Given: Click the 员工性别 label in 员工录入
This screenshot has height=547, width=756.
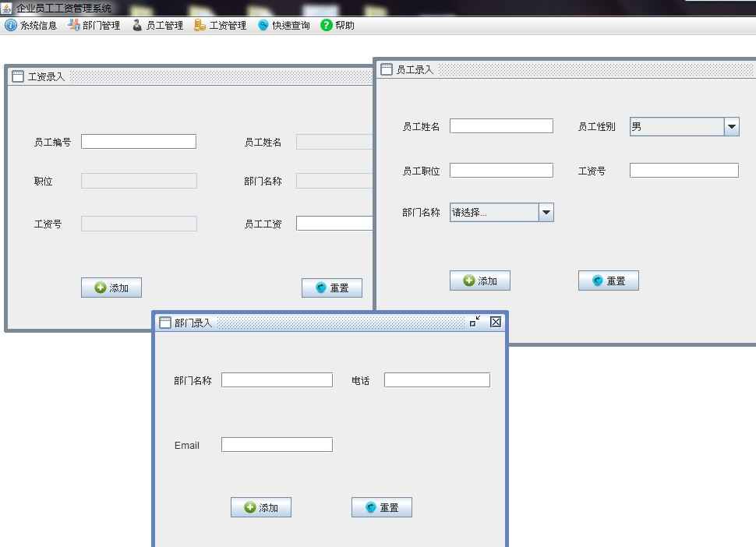Looking at the screenshot, I should tap(596, 127).
